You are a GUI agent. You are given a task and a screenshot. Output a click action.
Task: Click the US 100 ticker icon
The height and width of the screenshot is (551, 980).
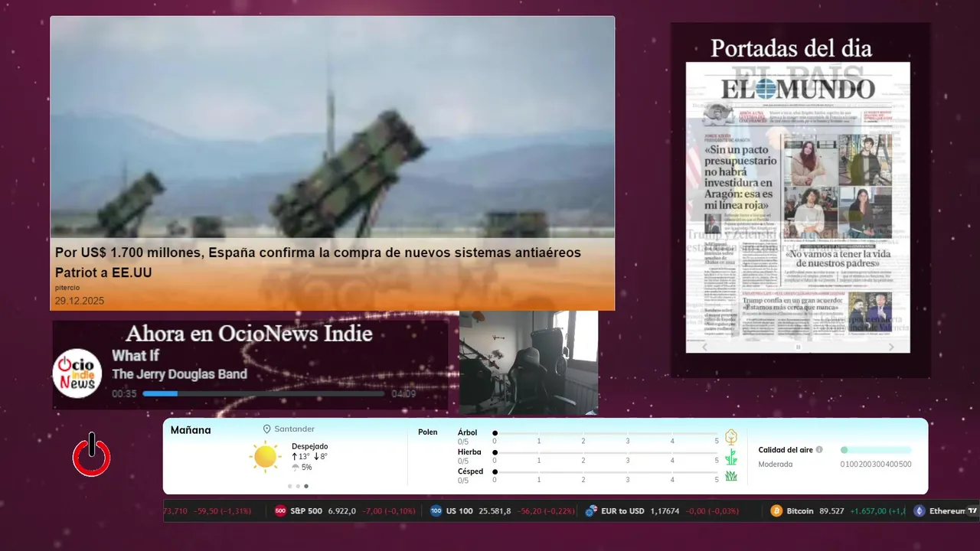pos(436,511)
